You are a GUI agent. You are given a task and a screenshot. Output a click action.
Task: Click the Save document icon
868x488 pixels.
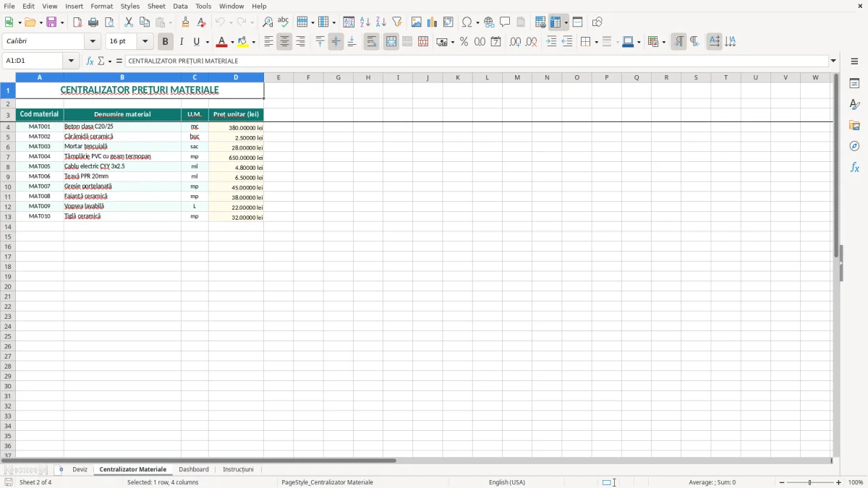(51, 22)
